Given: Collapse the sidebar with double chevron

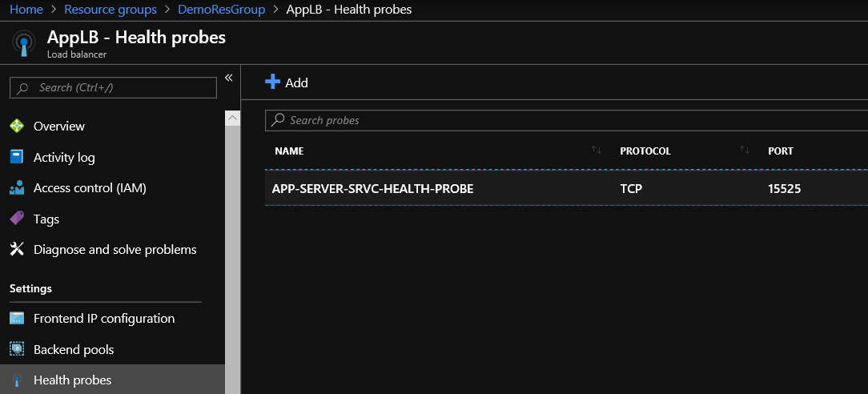Looking at the screenshot, I should point(229,78).
